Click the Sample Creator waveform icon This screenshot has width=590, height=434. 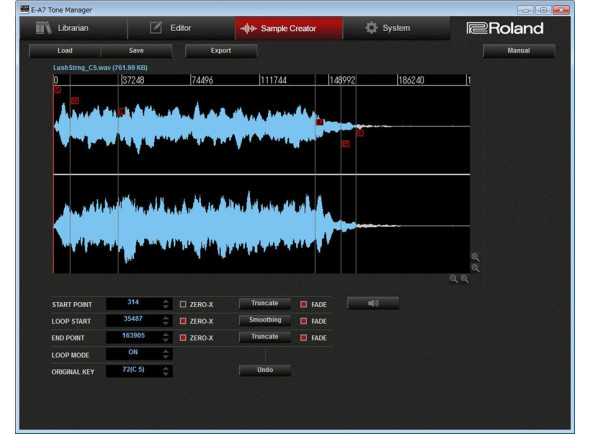click(x=248, y=28)
